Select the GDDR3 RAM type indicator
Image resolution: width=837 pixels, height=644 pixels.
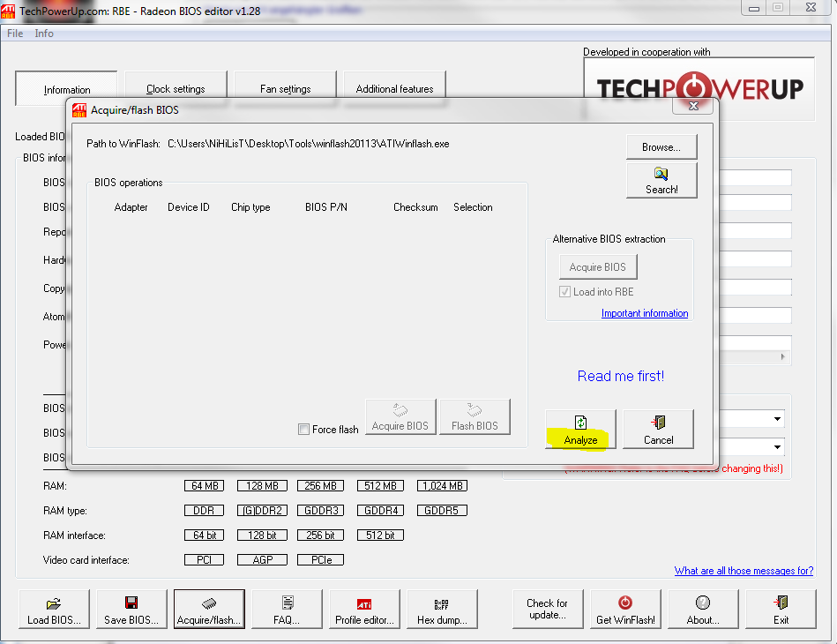pos(320,511)
